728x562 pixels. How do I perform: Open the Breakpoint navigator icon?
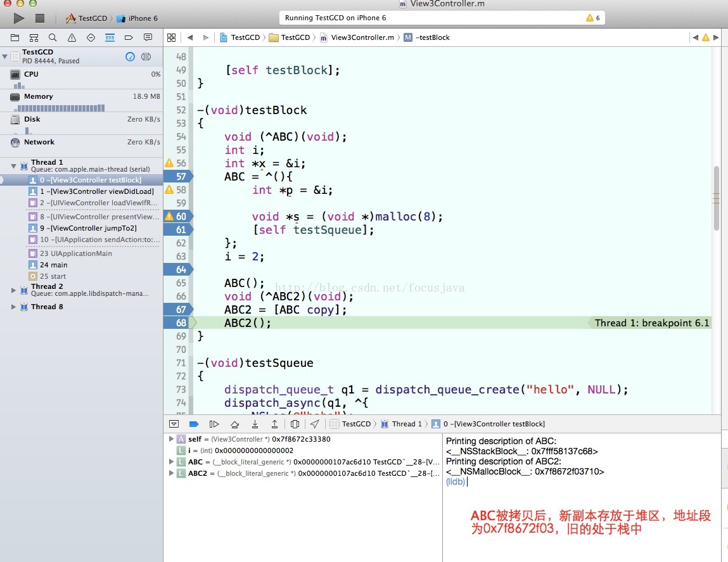(129, 37)
